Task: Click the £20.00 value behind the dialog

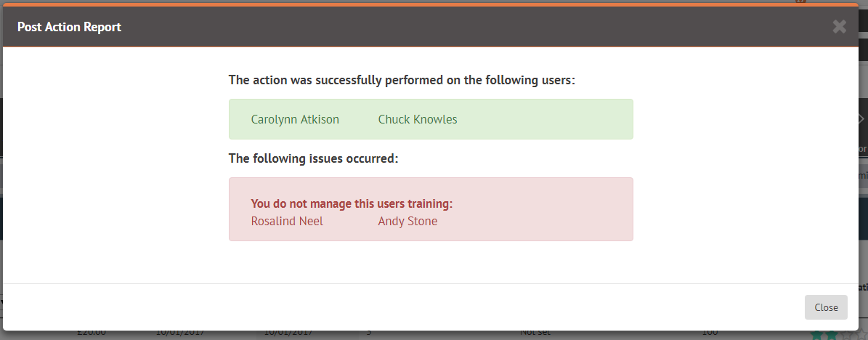Action: pos(91,333)
